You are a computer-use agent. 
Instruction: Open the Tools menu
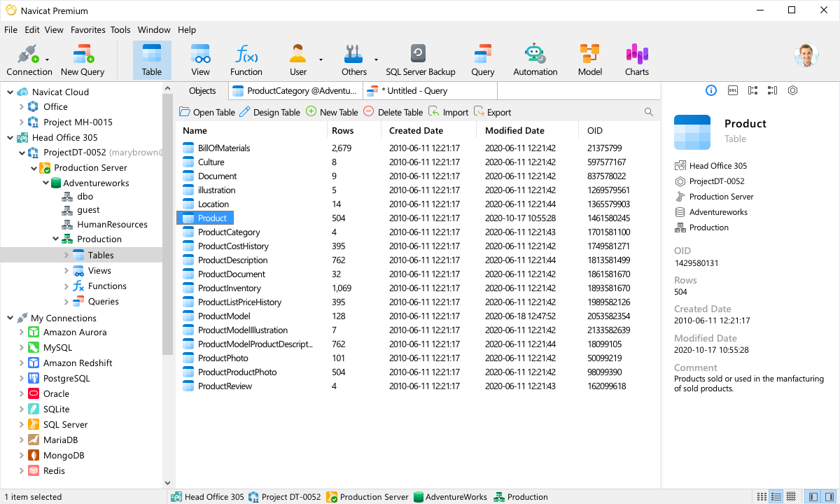click(120, 29)
